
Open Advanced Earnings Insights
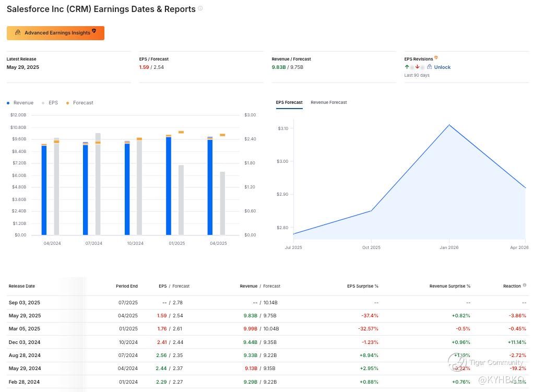pos(55,33)
